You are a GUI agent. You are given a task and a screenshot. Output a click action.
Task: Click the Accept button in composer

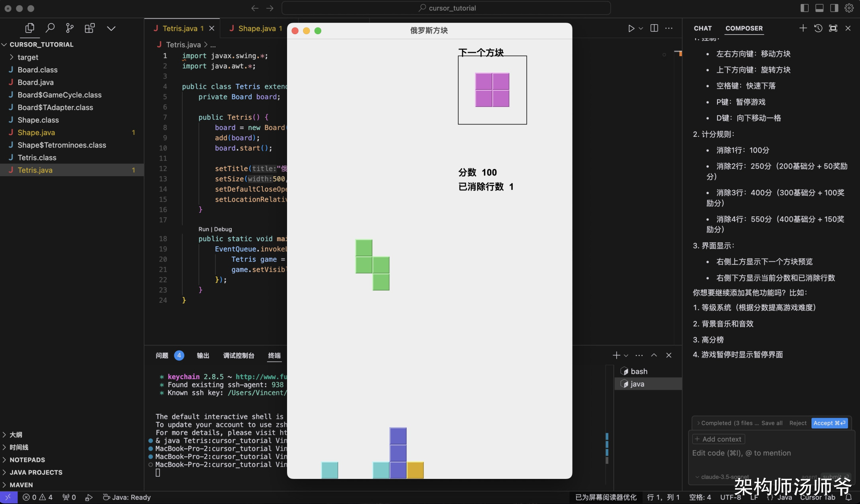[x=829, y=423]
